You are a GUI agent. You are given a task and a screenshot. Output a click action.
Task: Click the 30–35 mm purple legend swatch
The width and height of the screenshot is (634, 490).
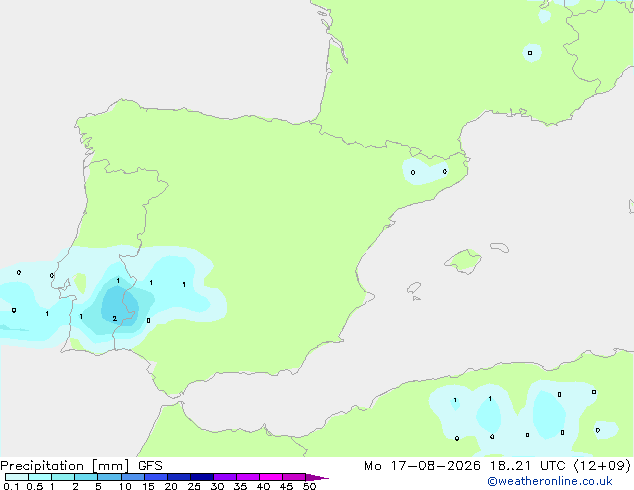225,477
